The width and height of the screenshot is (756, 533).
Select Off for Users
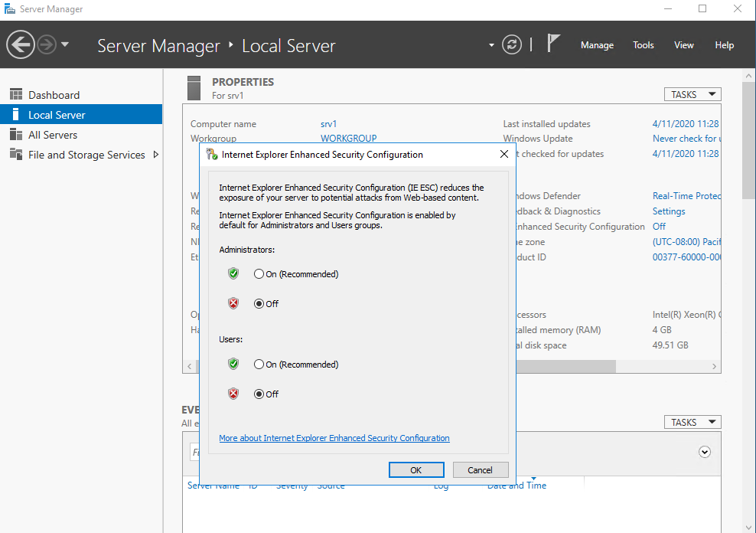tap(266, 394)
